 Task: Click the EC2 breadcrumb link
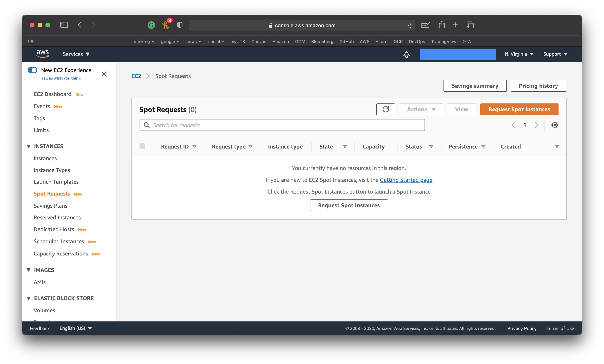[136, 76]
